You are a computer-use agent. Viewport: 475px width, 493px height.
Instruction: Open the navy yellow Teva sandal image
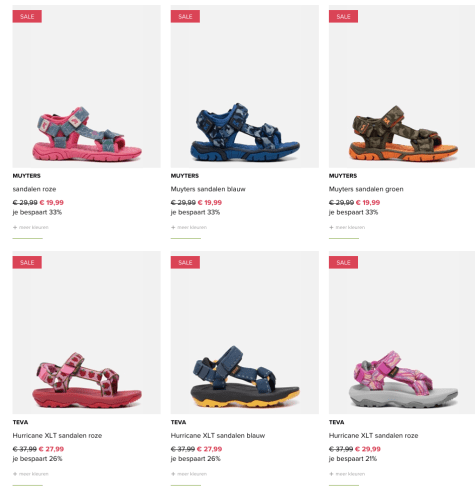pos(245,333)
